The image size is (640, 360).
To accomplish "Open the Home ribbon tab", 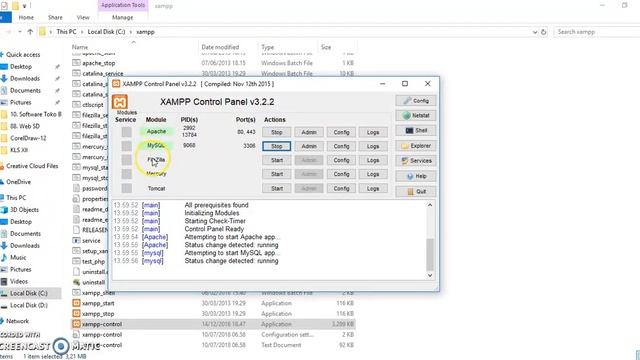I will [26, 18].
